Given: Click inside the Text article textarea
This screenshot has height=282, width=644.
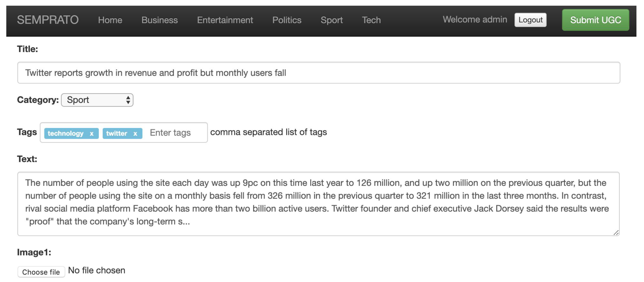Looking at the screenshot, I should (318, 203).
